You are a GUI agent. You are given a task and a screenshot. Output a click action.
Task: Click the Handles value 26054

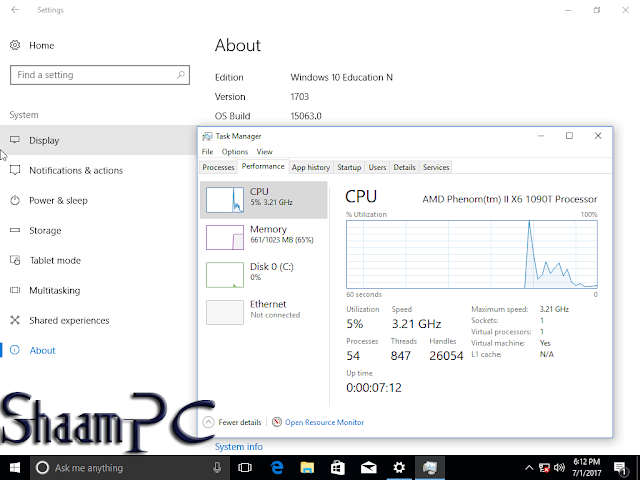[446, 356]
